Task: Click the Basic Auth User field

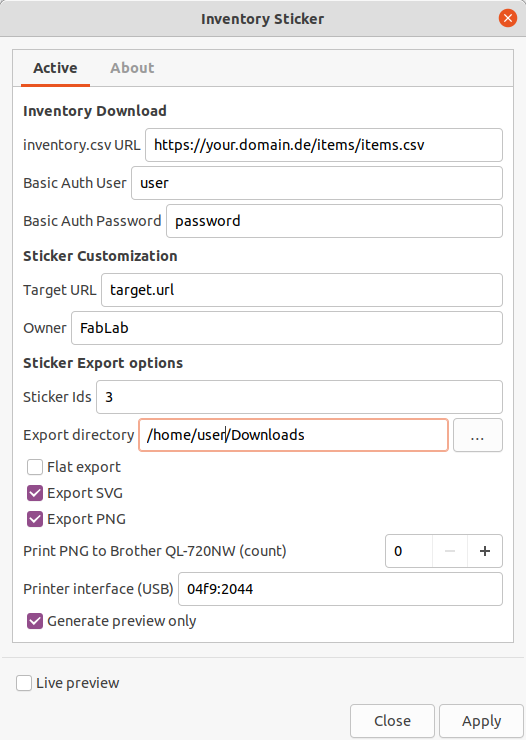Action: (317, 183)
